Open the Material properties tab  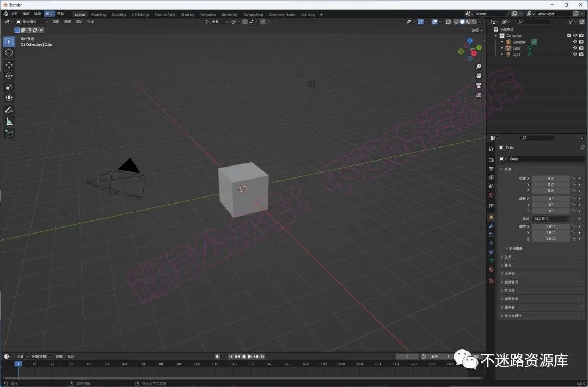491,269
